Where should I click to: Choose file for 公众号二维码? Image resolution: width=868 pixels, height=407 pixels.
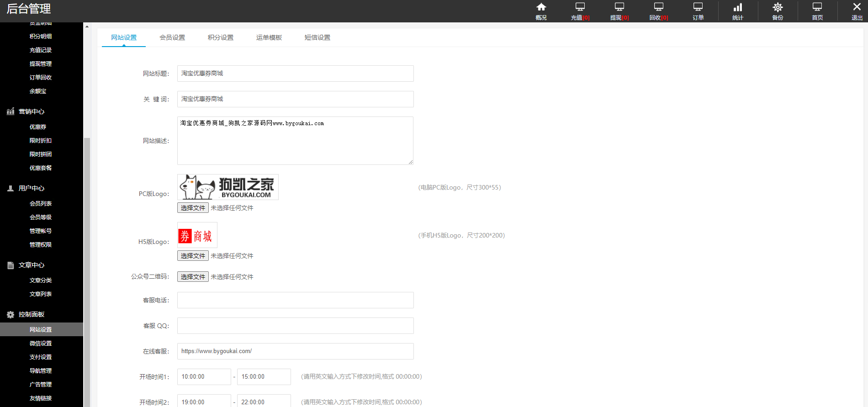(x=193, y=277)
